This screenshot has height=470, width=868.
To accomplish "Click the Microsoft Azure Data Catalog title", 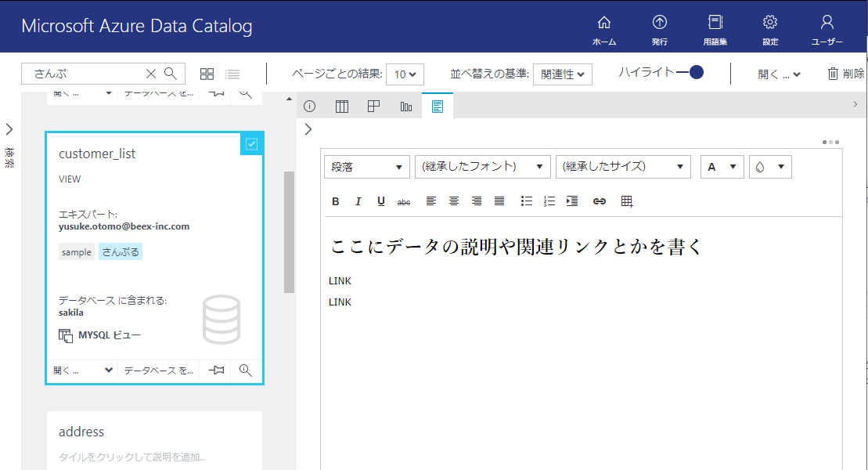I will [137, 26].
